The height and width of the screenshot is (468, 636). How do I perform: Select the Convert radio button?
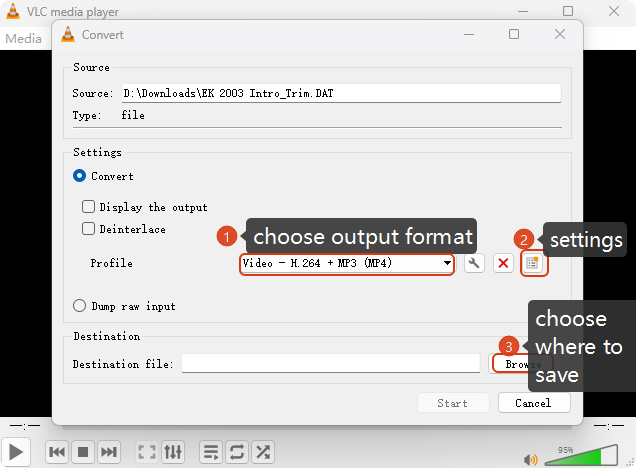[80, 176]
